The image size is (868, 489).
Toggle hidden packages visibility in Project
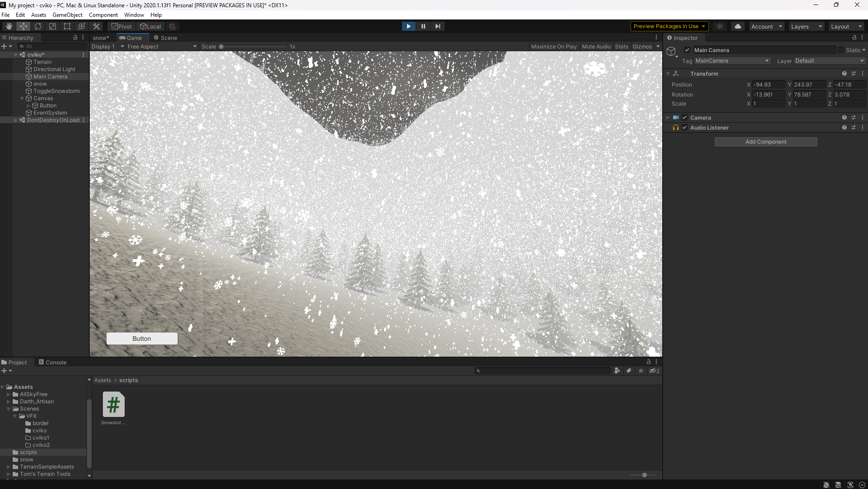click(654, 371)
